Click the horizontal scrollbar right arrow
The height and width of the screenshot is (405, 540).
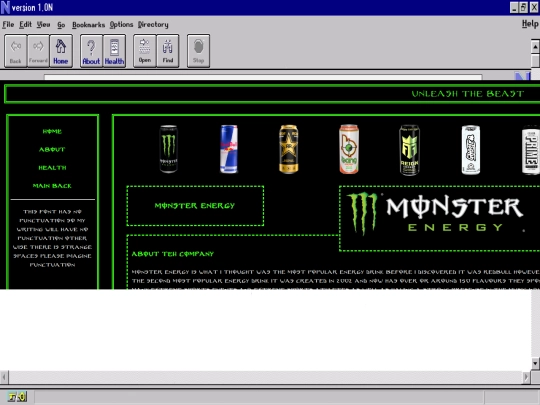coord(526,377)
